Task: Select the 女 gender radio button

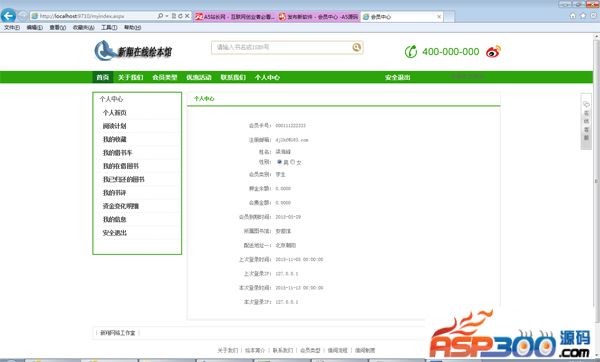Action: [x=292, y=162]
